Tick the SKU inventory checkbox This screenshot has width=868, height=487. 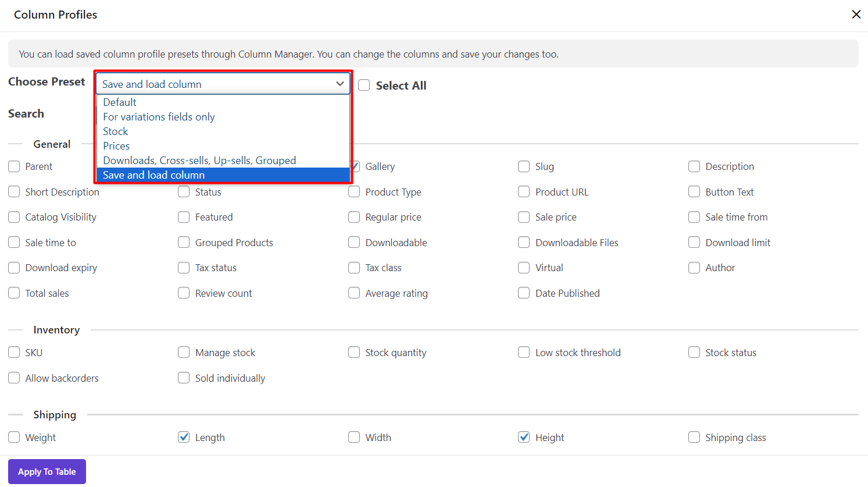(14, 353)
